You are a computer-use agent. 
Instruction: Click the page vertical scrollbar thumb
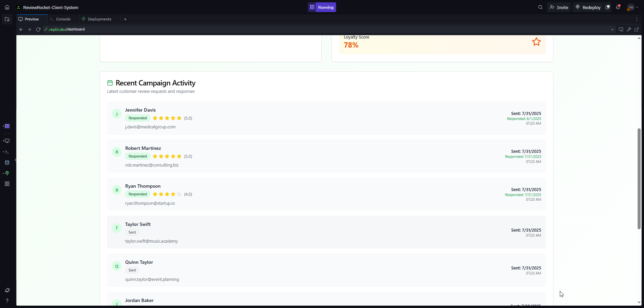pos(639,179)
